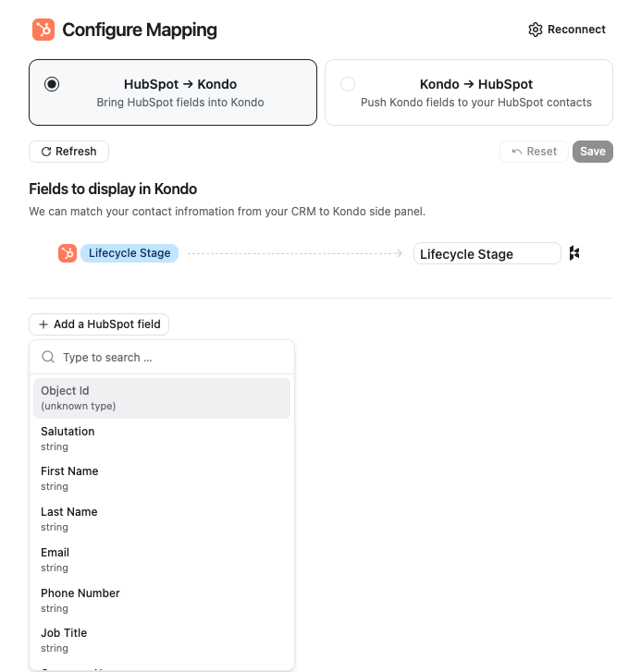Click the HubSpot logo beside Configure Mapping
Viewport: 641px width, 672px height.
tap(43, 30)
